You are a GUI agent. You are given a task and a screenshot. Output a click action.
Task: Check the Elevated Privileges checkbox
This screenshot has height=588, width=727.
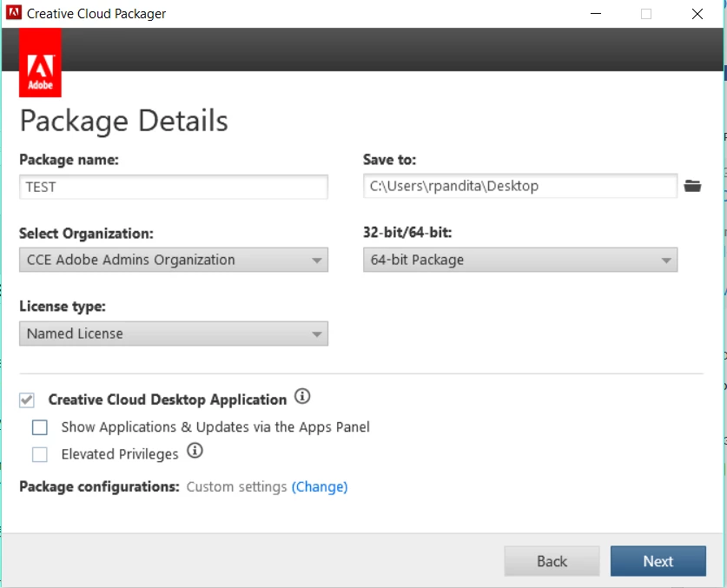coord(40,454)
